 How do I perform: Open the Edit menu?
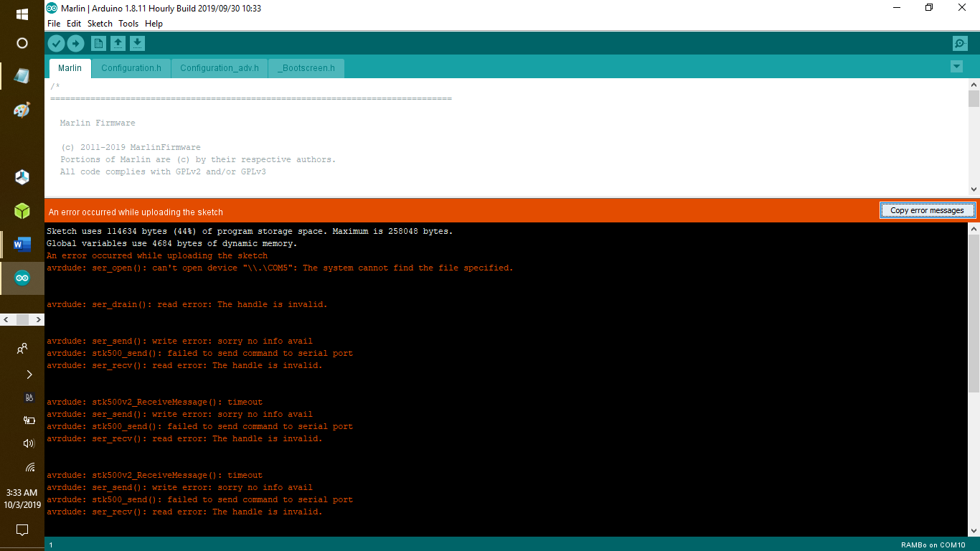pyautogui.click(x=74, y=24)
